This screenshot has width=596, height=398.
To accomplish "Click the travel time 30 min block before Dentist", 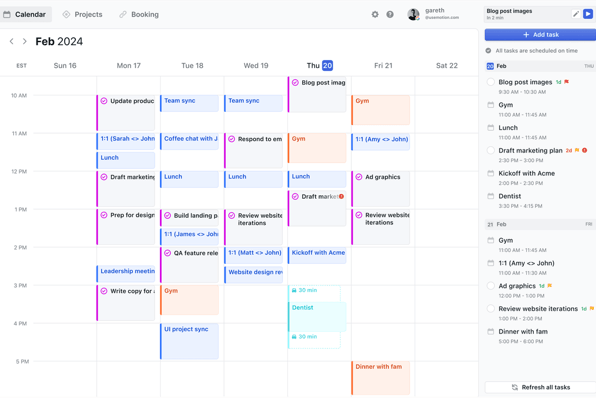I will tap(314, 293).
